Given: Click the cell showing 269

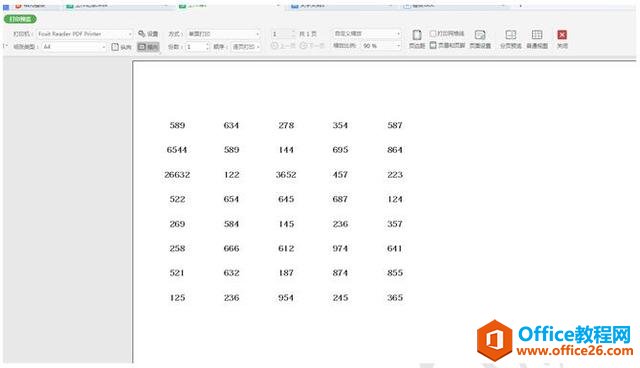Looking at the screenshot, I should (x=177, y=224).
